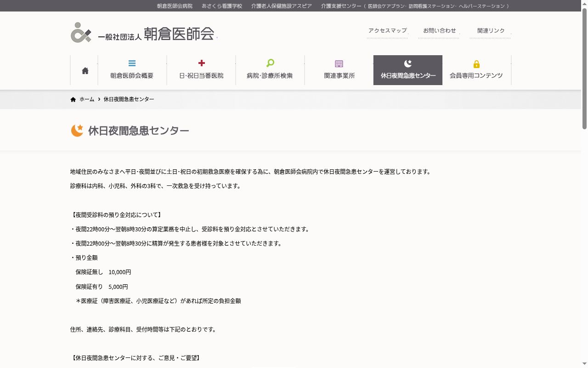Click the 診療科は内科、小児科、外科 sentence
The height and width of the screenshot is (368, 588).
pyautogui.click(x=155, y=186)
